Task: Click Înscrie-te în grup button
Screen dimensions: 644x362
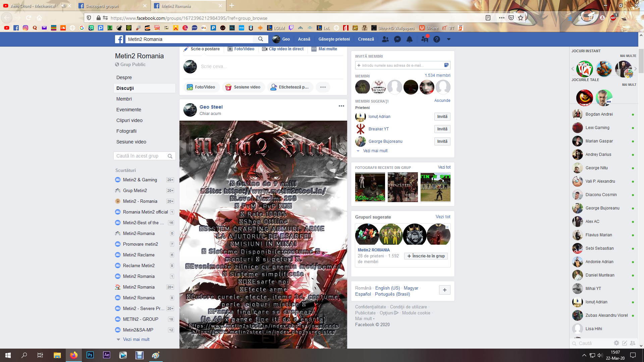Action: tap(426, 256)
